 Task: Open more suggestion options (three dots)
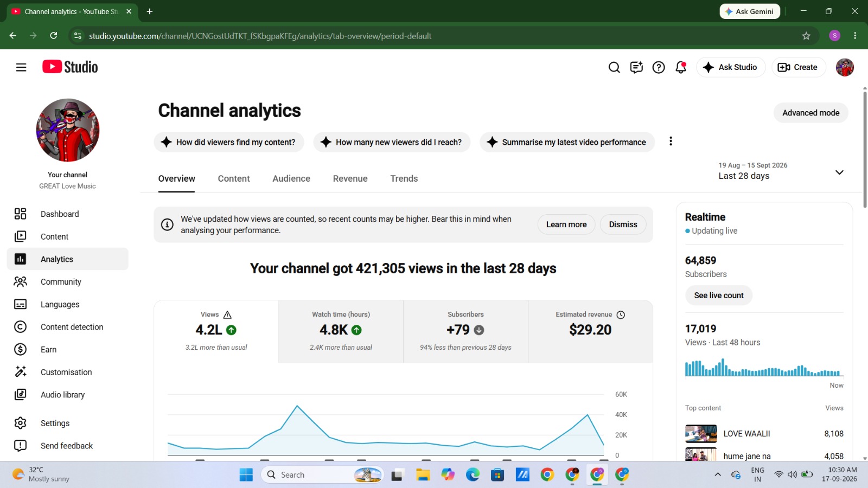coord(671,142)
